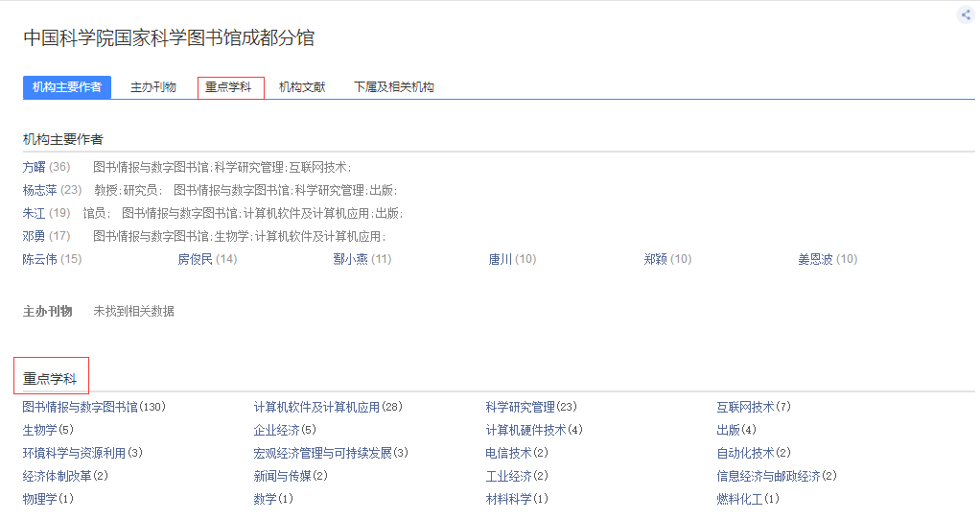Click subject 计算机软件及计算机应用(28)
The image size is (980, 520).
point(328,407)
